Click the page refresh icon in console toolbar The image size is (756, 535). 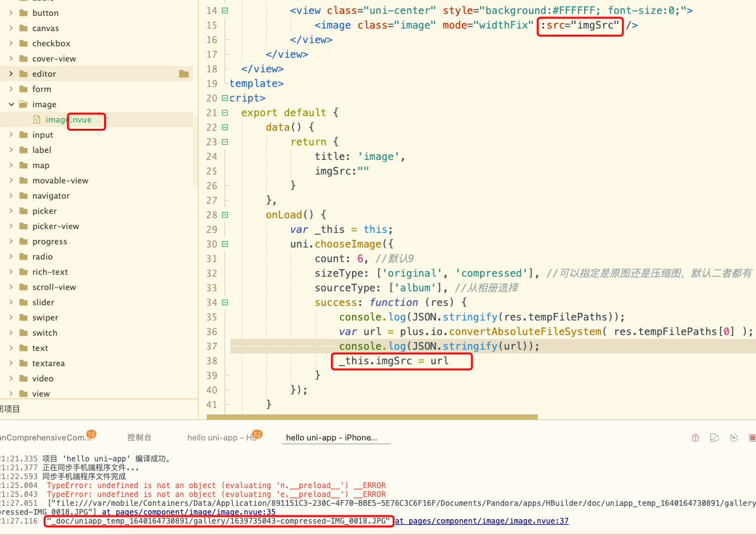coord(715,438)
